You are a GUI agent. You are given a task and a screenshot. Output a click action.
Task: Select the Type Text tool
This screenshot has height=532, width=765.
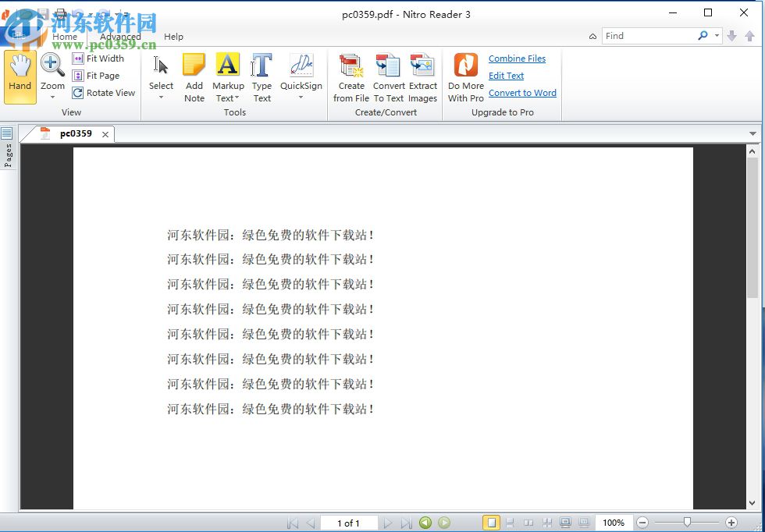(x=262, y=74)
